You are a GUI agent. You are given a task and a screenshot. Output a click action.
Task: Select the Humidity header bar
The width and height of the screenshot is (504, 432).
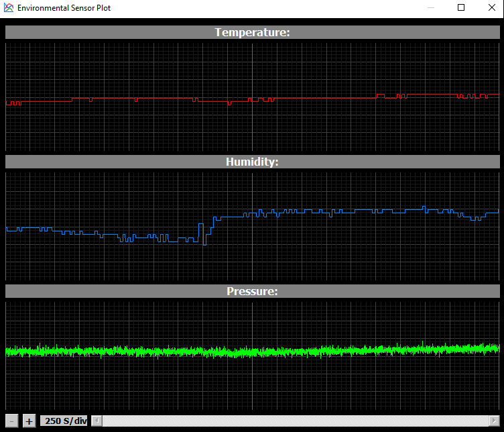[252, 162]
